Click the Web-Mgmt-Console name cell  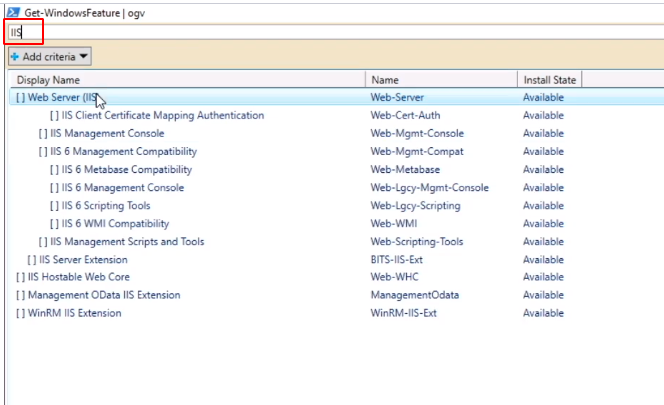click(x=417, y=133)
